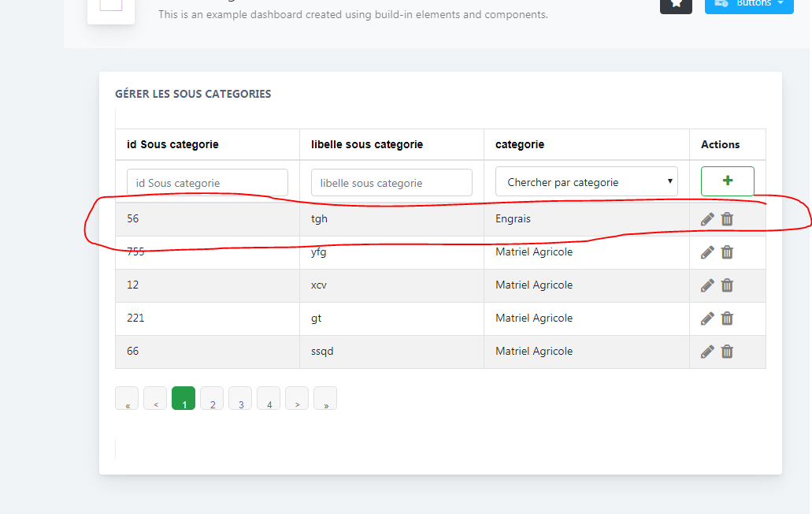Image resolution: width=812 pixels, height=514 pixels.
Task: Delete sous categorie with id 66
Action: (x=727, y=351)
